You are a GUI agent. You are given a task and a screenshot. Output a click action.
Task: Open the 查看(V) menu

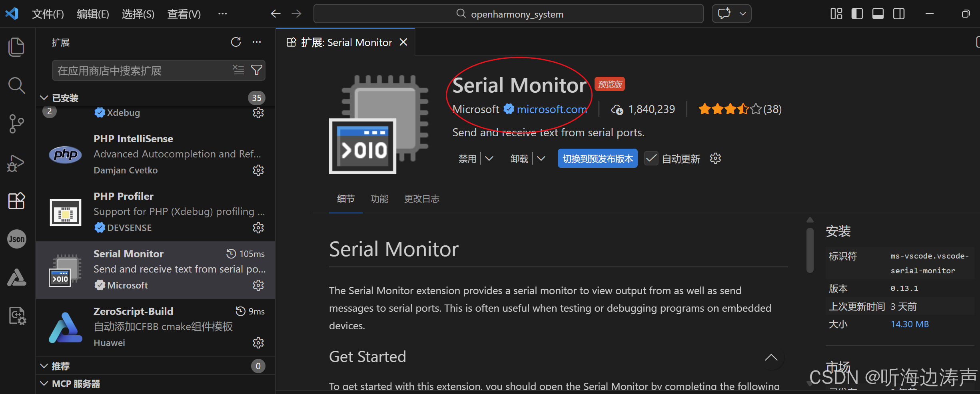tap(184, 14)
